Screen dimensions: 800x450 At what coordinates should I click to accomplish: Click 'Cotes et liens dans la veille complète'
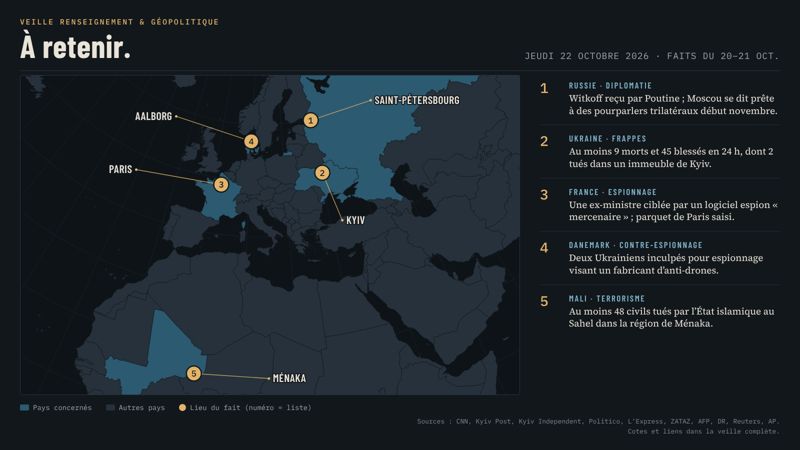pyautogui.click(x=704, y=432)
